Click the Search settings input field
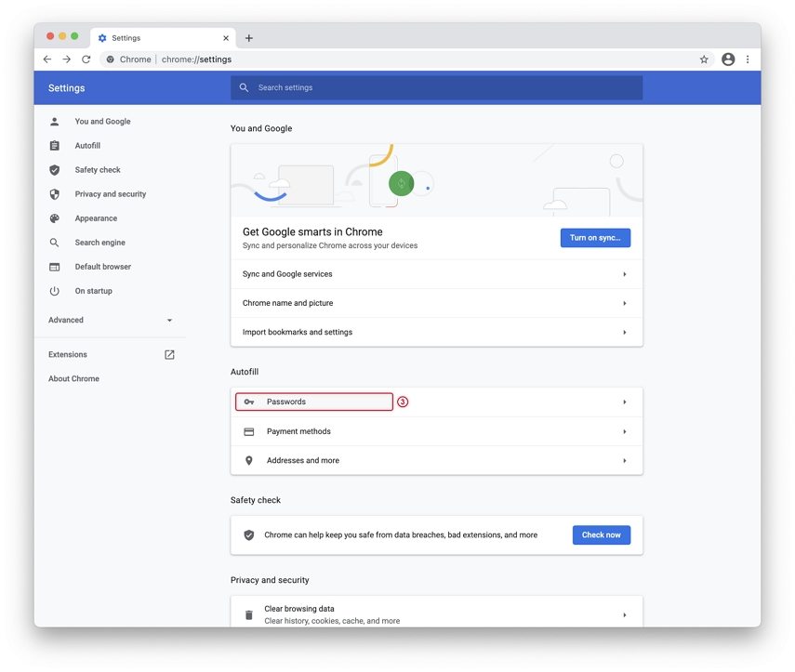Screen dimensions: 795x672 pyautogui.click(x=436, y=87)
